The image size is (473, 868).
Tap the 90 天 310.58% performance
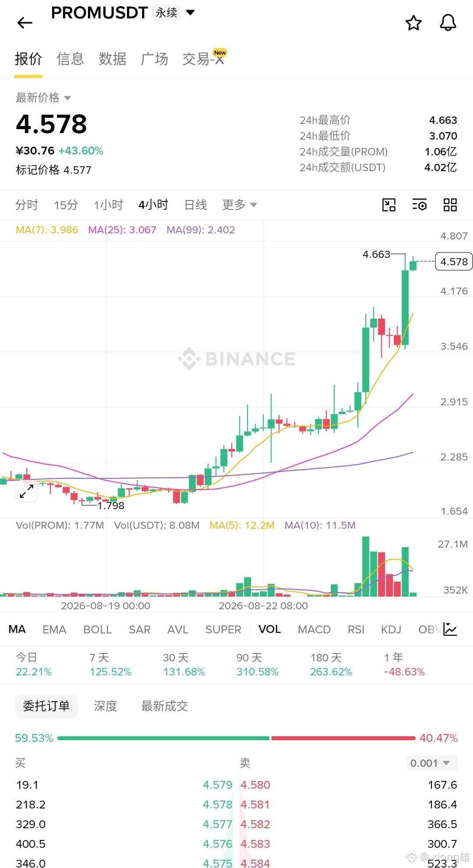pyautogui.click(x=258, y=664)
